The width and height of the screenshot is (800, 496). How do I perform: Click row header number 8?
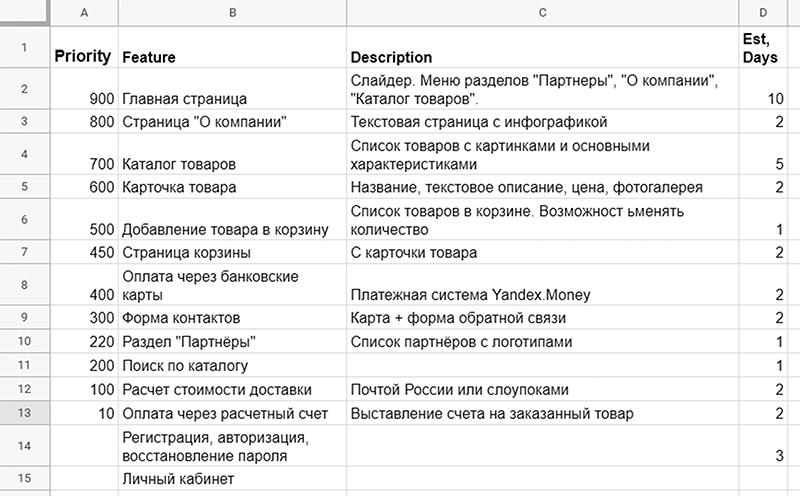[24, 285]
